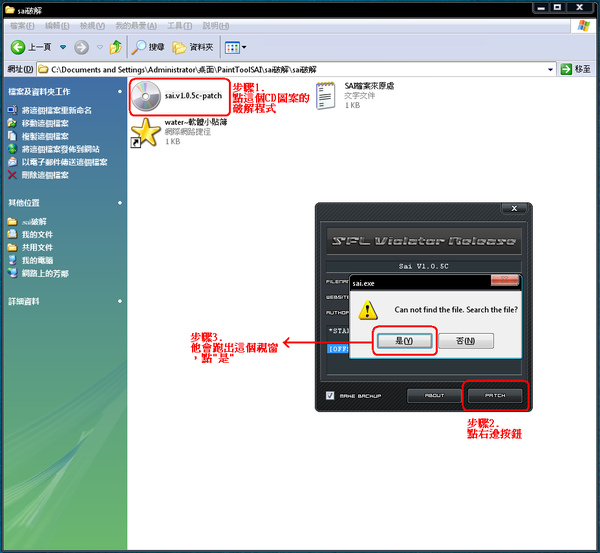Expand the address bar dropdown

click(x=550, y=70)
